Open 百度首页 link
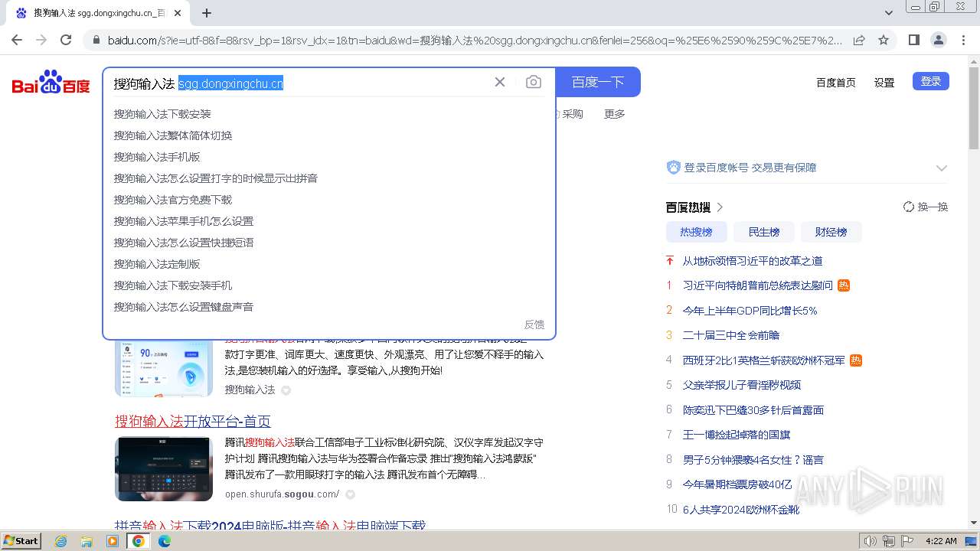 [836, 83]
